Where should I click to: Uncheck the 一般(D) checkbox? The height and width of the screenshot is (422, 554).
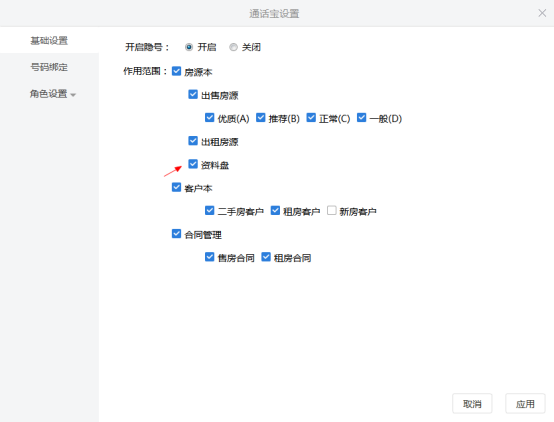click(x=361, y=118)
